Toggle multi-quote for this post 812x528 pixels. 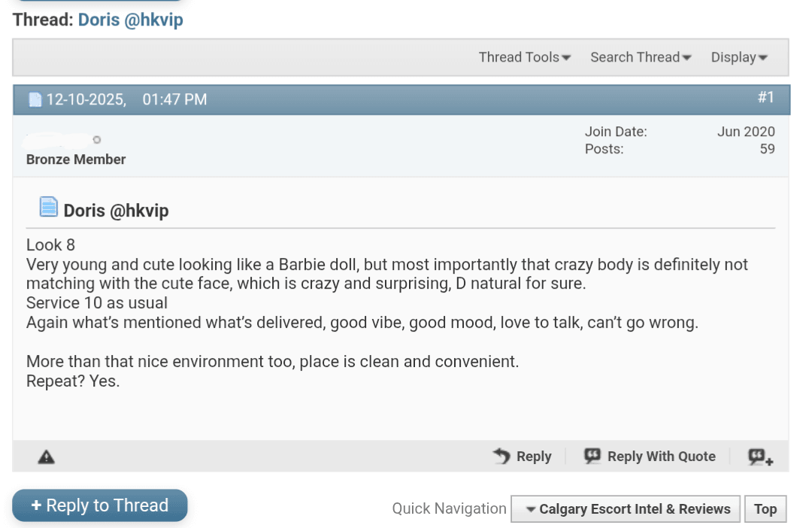[x=760, y=457]
